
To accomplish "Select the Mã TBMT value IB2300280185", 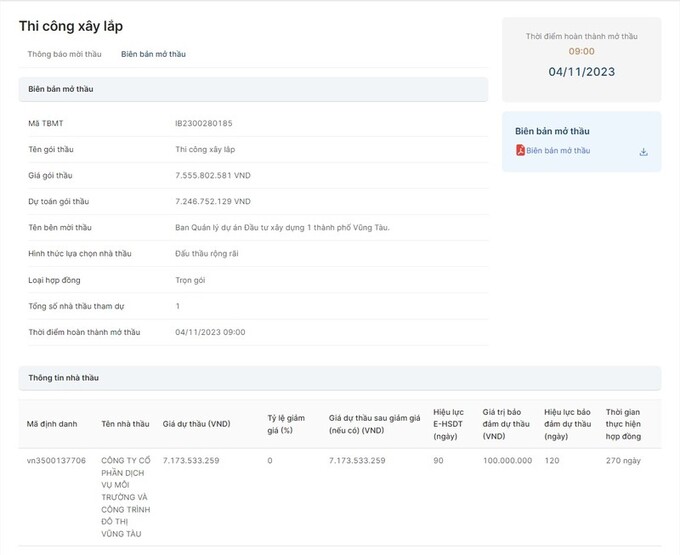I will coord(204,123).
